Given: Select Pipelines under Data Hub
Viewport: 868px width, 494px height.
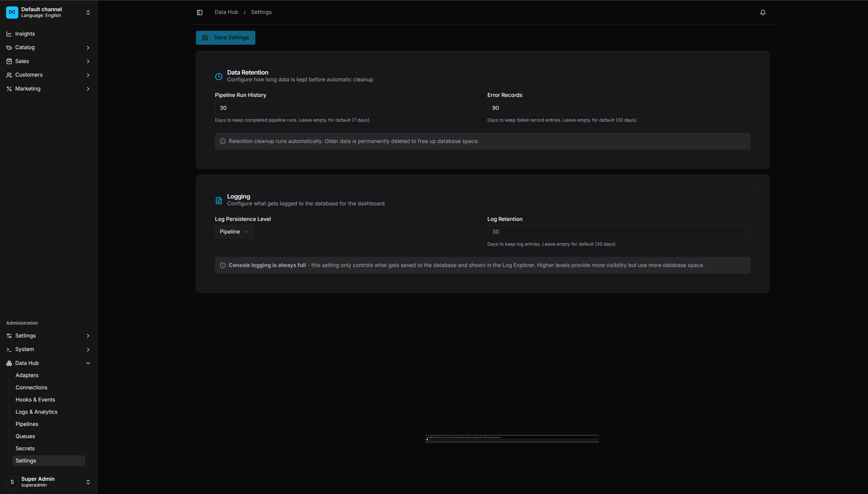Looking at the screenshot, I should [x=27, y=424].
